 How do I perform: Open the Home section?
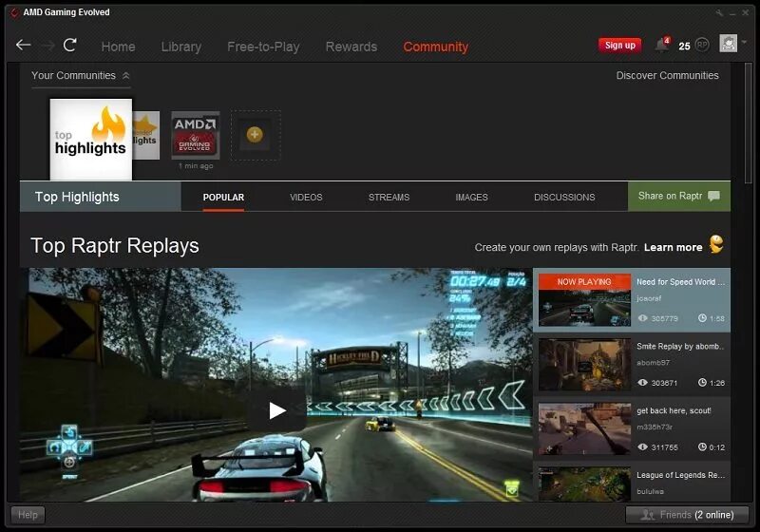coord(118,47)
